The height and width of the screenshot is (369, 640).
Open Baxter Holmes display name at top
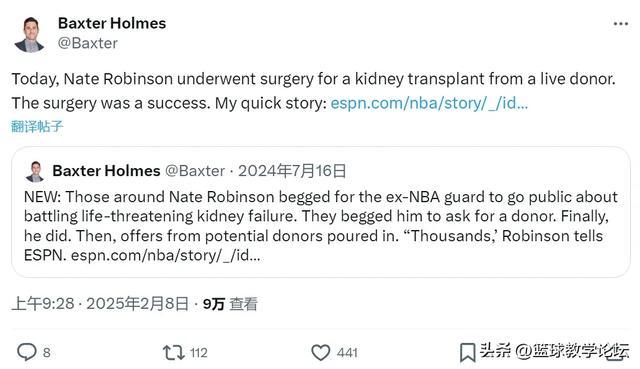pyautogui.click(x=112, y=23)
